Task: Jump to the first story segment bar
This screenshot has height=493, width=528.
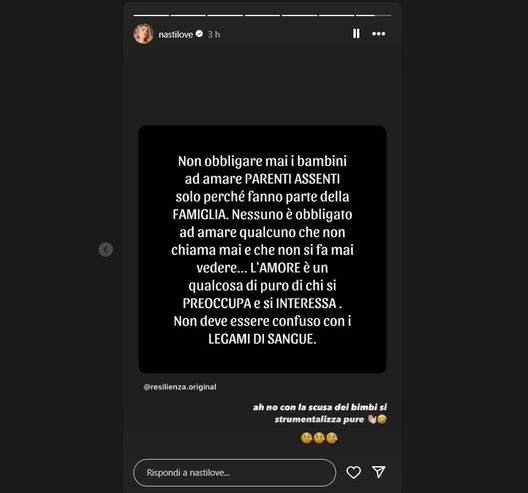Action: pos(151,15)
